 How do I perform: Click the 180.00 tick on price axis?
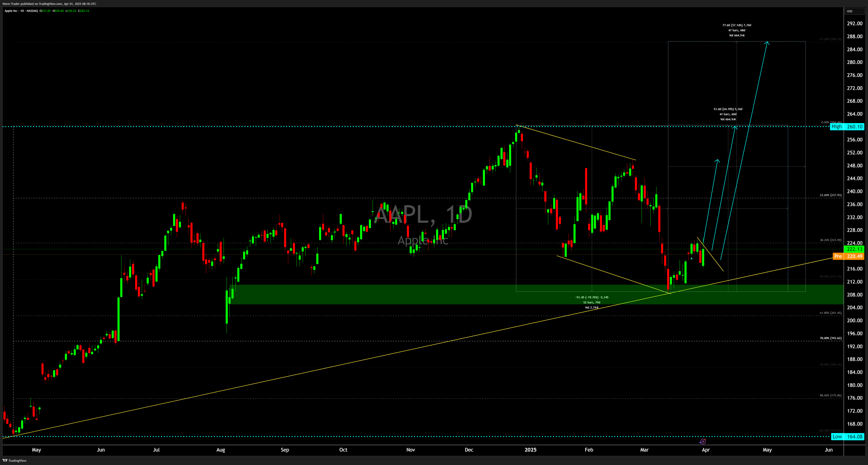[x=855, y=385]
